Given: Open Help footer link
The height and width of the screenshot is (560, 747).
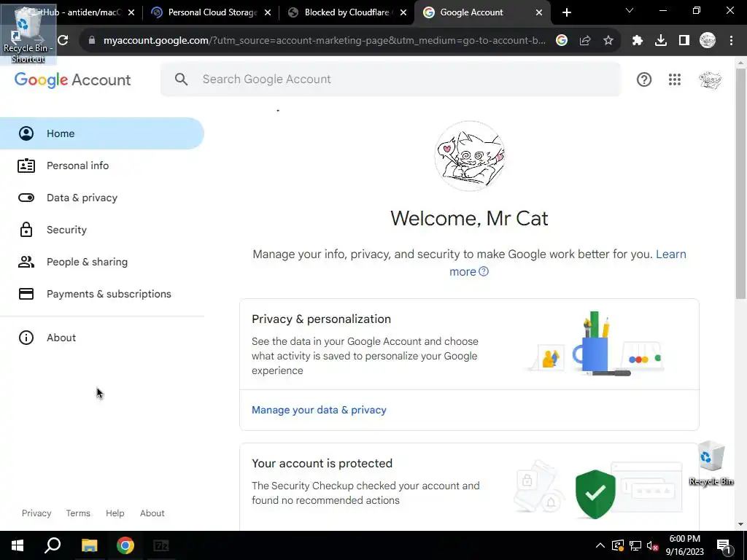Looking at the screenshot, I should [115, 513].
